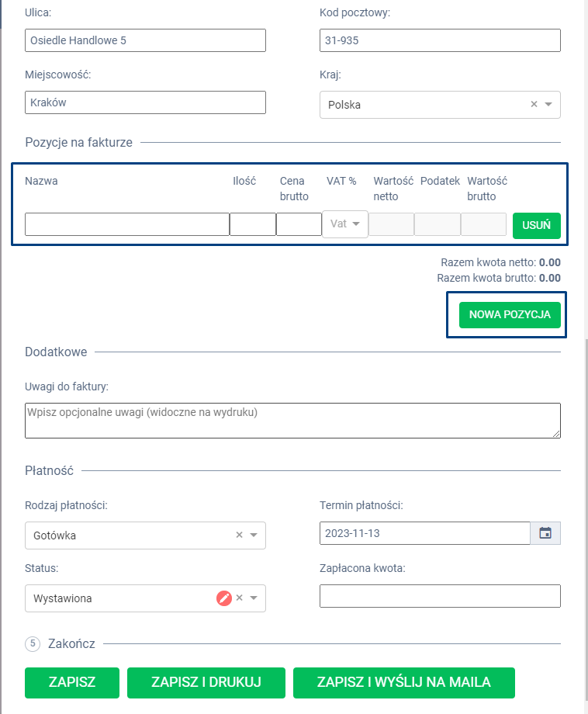
Task: Click the Kod pocztowy field
Action: click(x=439, y=40)
